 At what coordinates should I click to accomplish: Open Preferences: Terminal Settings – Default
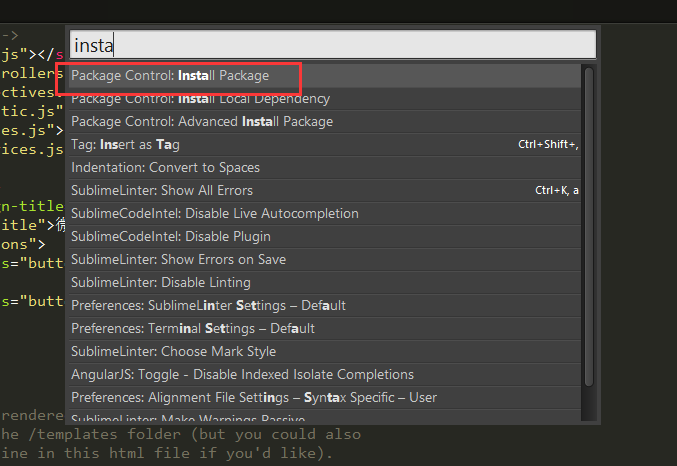[x=325, y=328]
